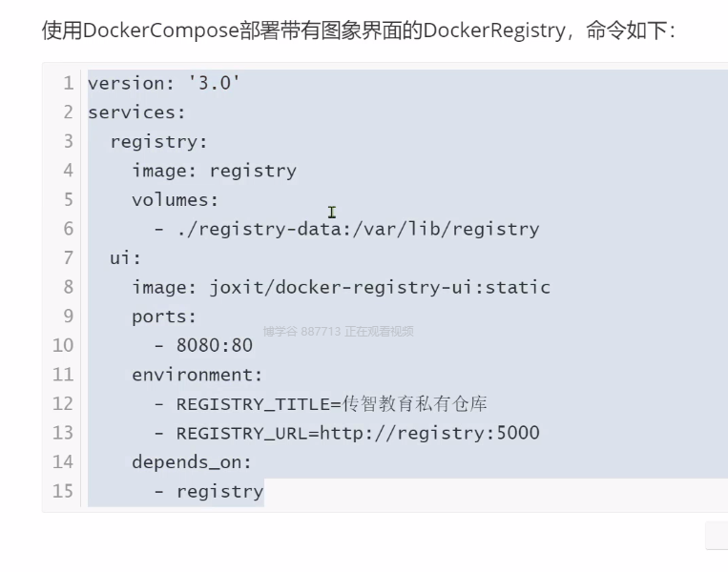The height and width of the screenshot is (572, 728).
Task: Click the ./registry-data:/var/lib/registry volume path
Action: coord(358,229)
